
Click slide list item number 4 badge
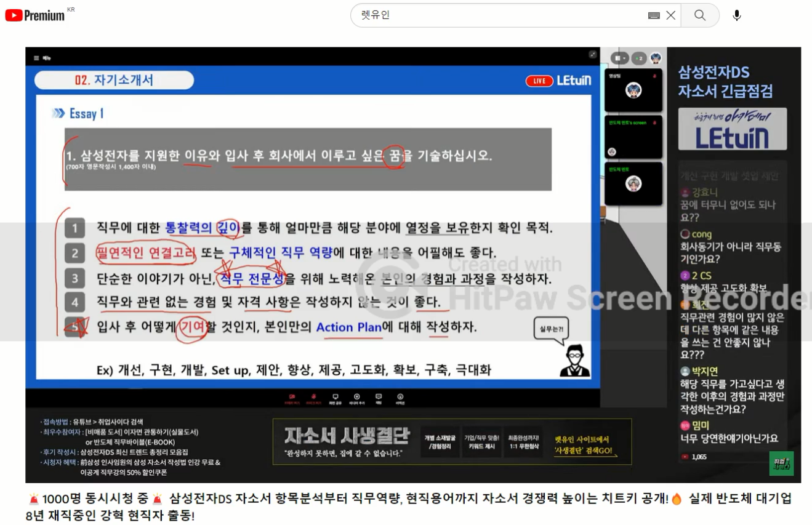[x=74, y=302]
